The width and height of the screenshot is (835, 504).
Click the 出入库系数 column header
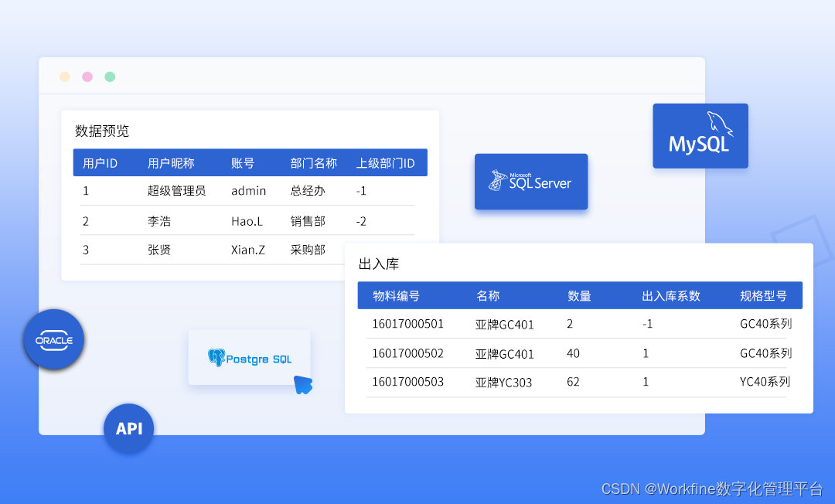pos(671,296)
